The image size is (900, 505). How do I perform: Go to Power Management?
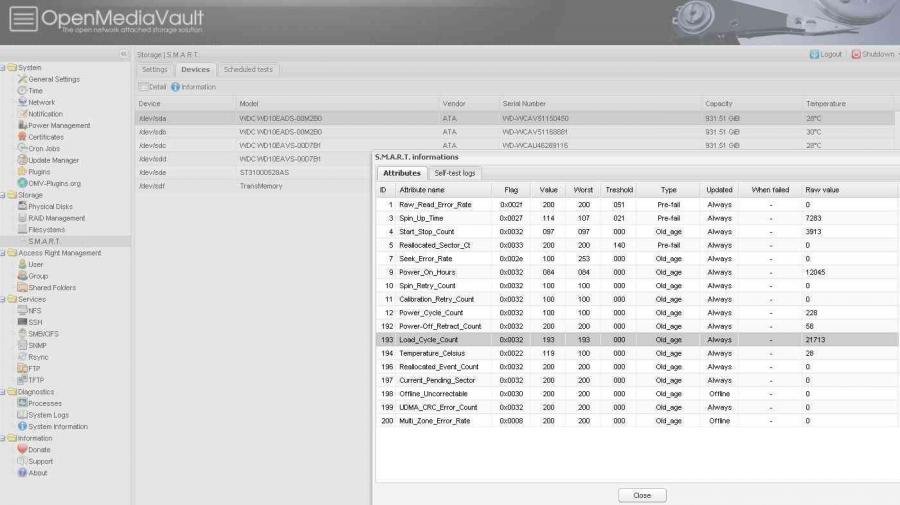coord(58,125)
